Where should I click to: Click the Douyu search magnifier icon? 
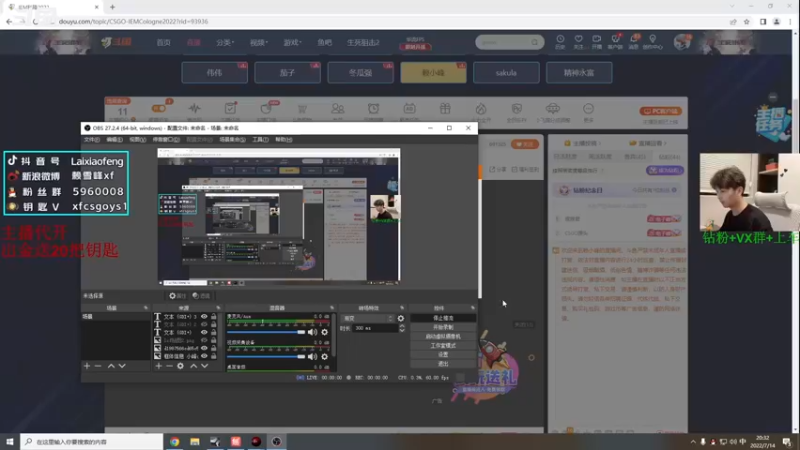(534, 42)
